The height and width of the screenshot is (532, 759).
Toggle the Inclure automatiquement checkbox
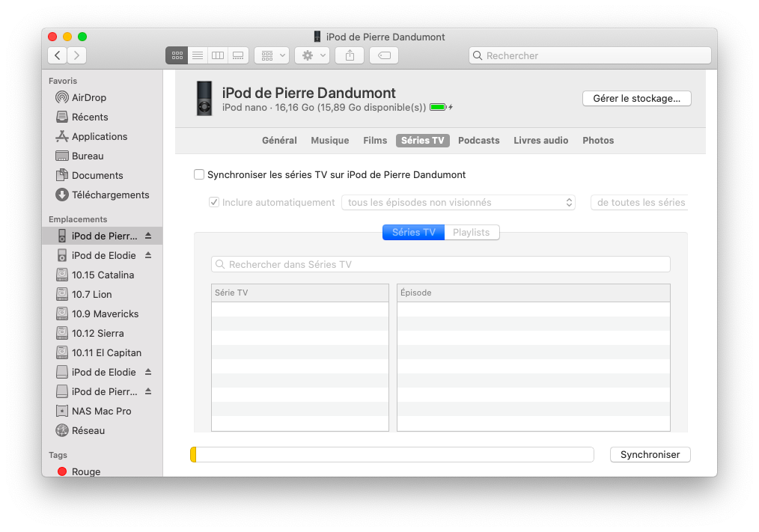pos(214,202)
